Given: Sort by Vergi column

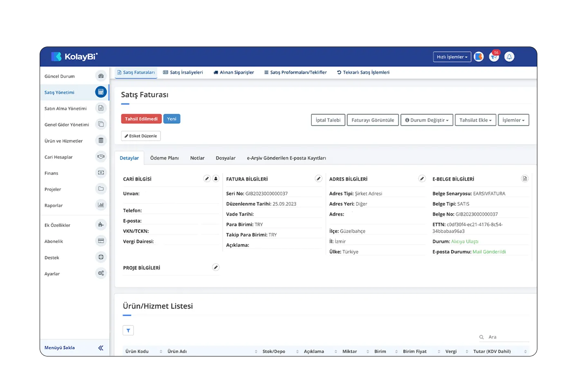Looking at the screenshot, I should (456, 351).
